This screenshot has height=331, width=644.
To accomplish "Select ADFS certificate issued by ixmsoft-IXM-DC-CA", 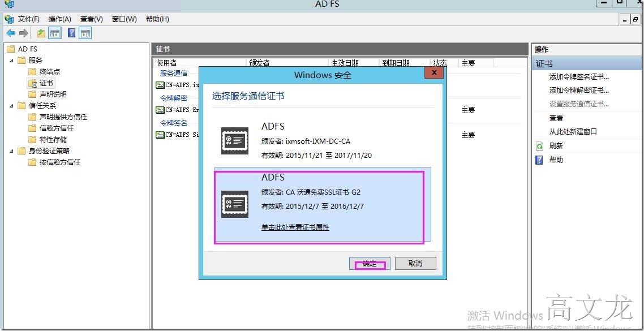I will 323,141.
